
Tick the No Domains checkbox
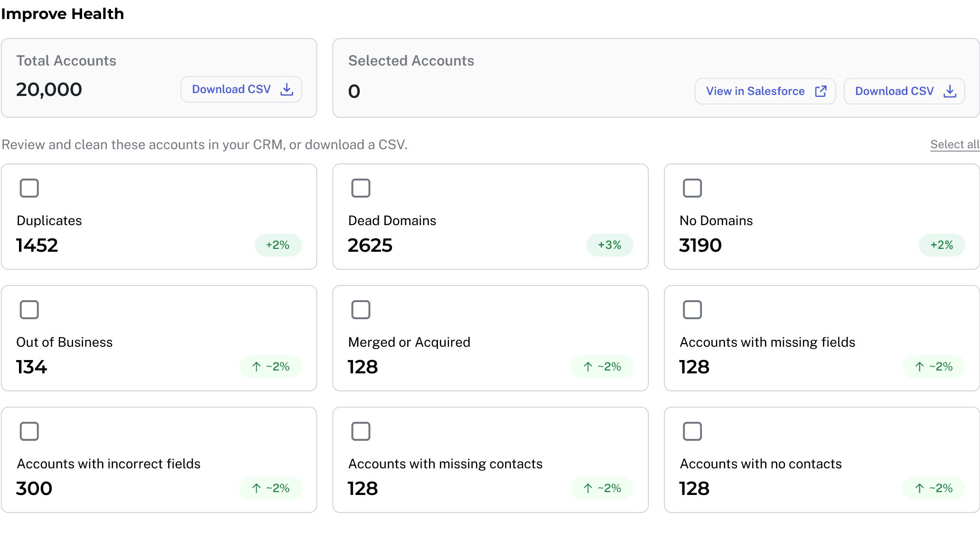[x=692, y=188]
